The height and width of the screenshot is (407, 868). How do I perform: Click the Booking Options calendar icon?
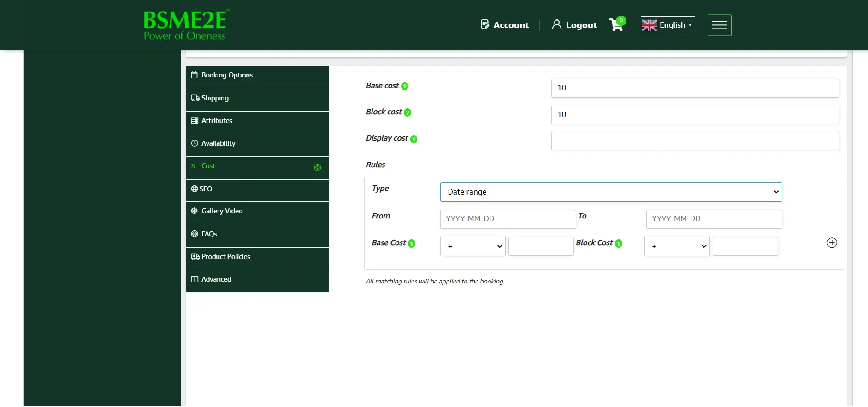(x=195, y=75)
